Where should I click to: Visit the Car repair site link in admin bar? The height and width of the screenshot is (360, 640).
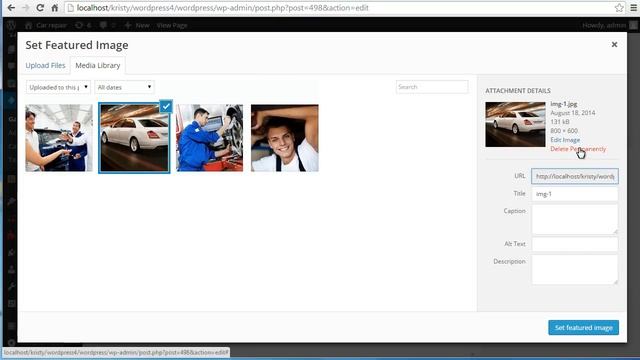pyautogui.click(x=46, y=25)
